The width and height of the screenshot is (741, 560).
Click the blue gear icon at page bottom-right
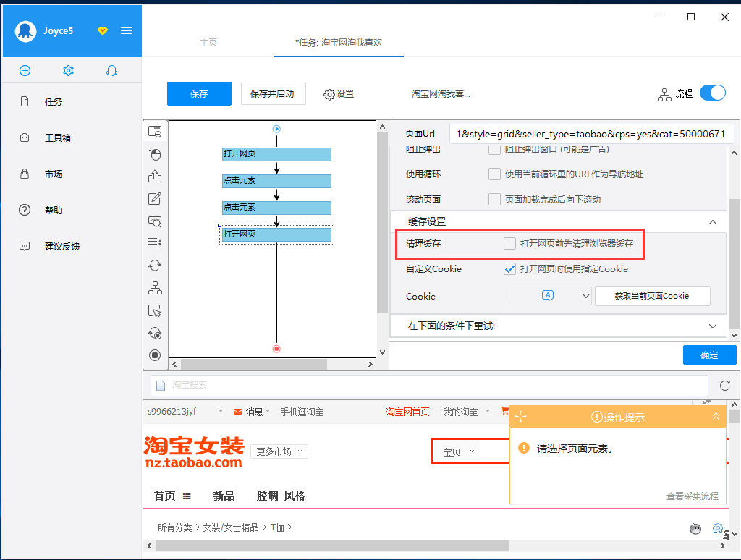(718, 528)
